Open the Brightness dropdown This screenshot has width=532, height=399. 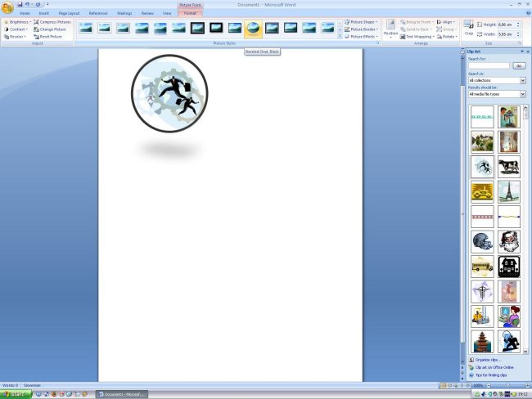(17, 22)
